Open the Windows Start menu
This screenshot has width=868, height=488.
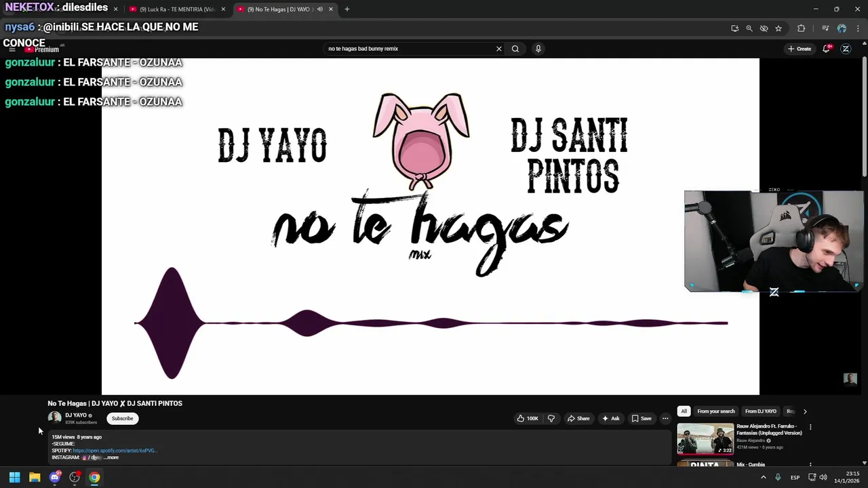coord(14,477)
